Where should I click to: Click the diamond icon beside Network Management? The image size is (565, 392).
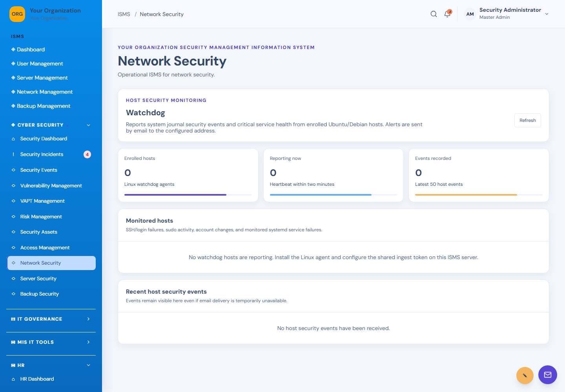pos(13,92)
